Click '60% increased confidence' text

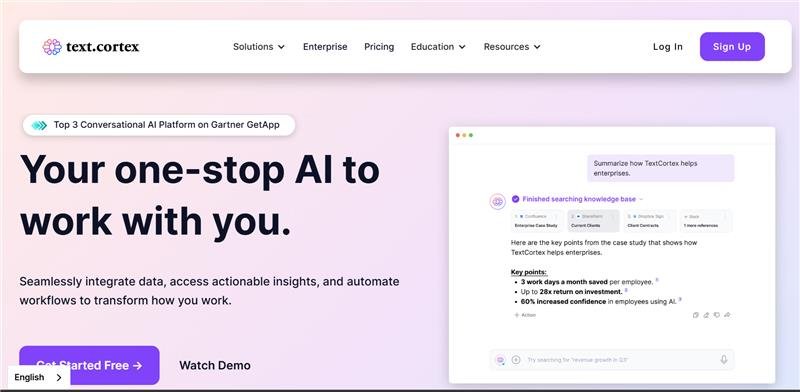[563, 302]
